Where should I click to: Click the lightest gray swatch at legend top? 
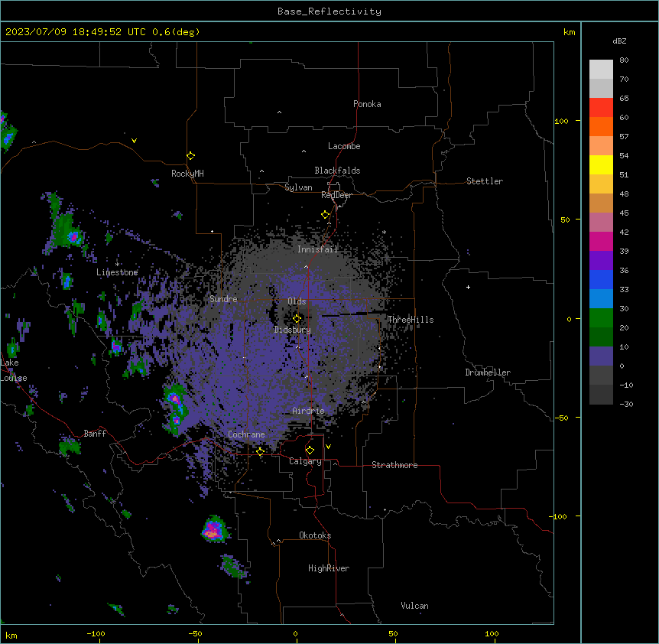601,70
